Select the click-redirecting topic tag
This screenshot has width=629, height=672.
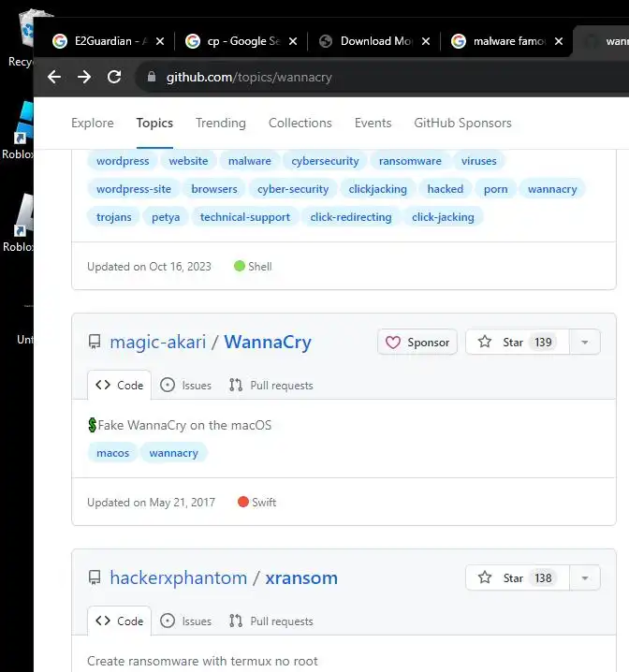tap(350, 217)
